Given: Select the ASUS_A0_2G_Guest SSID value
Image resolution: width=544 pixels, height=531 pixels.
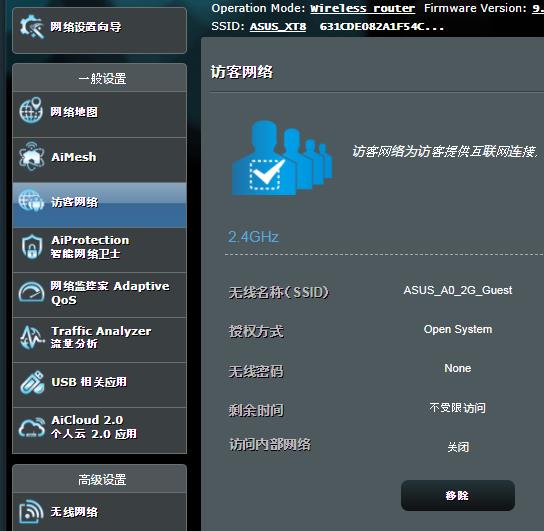Looking at the screenshot, I should tap(458, 290).
